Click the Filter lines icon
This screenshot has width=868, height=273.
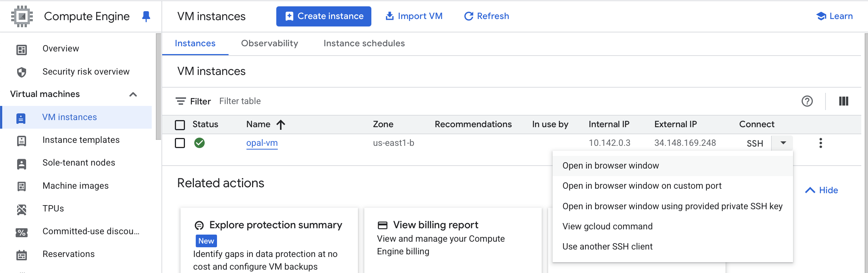(181, 101)
